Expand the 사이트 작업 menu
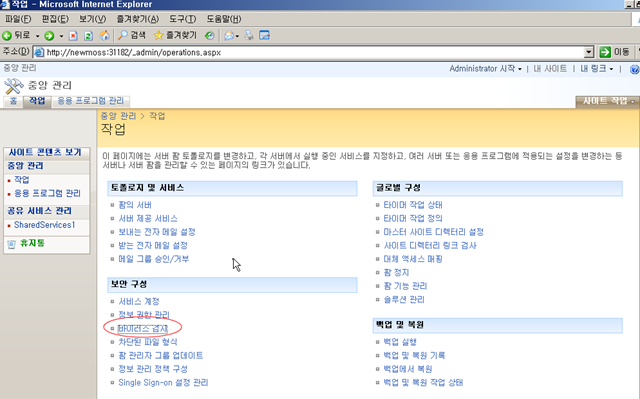The image size is (640, 399). 608,101
